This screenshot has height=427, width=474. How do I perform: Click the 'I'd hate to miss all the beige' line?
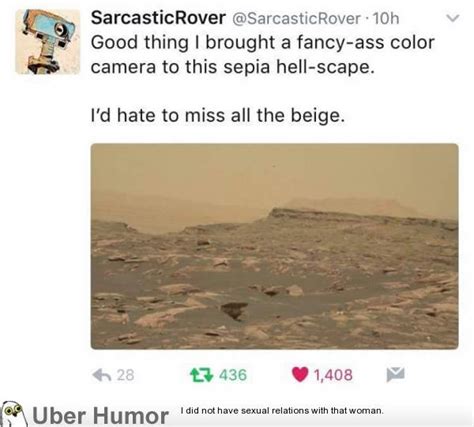tap(218, 116)
